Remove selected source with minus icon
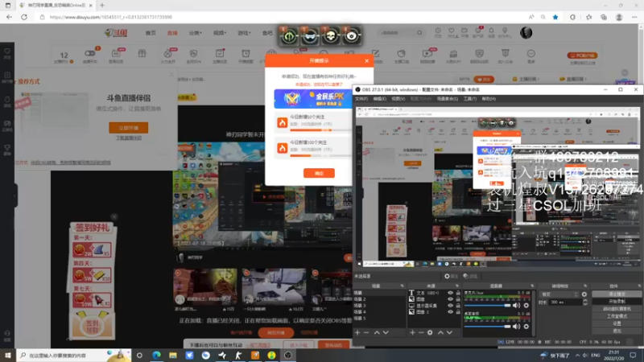This screenshot has height=362, width=644. point(421,332)
